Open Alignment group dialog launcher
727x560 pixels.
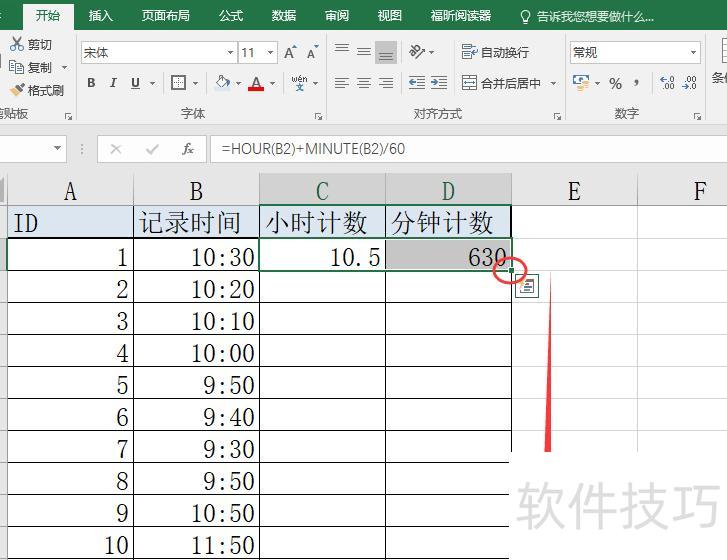tap(557, 116)
